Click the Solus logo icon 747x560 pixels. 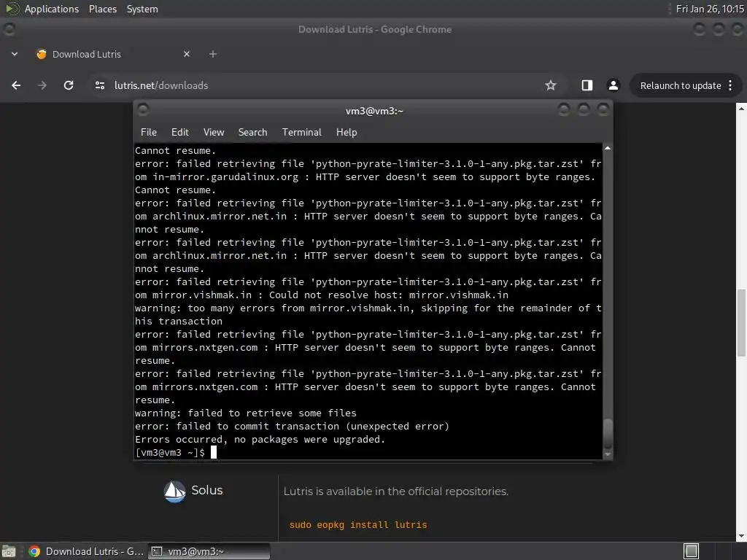pyautogui.click(x=174, y=491)
